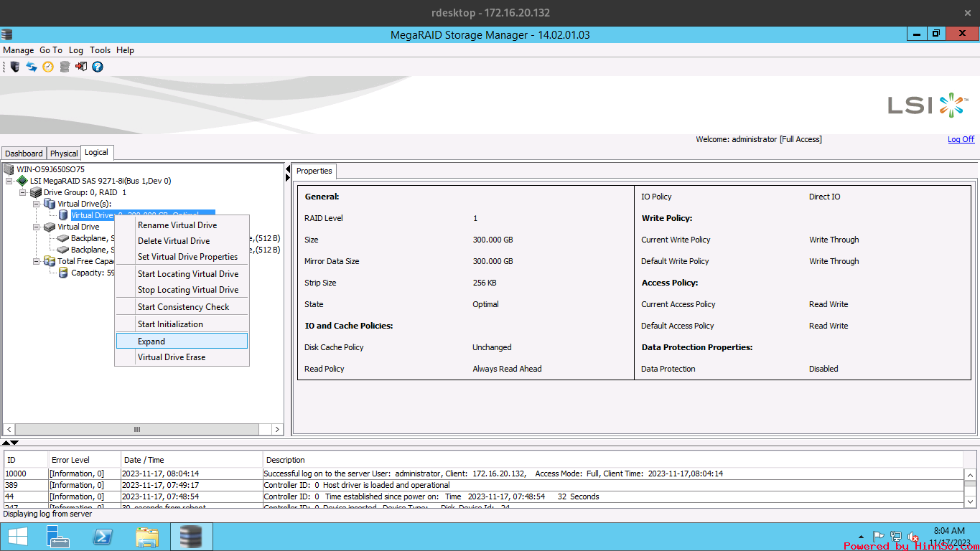Image resolution: width=980 pixels, height=551 pixels.
Task: Click the window system icon in title bar
Action: pyautogui.click(x=6, y=34)
